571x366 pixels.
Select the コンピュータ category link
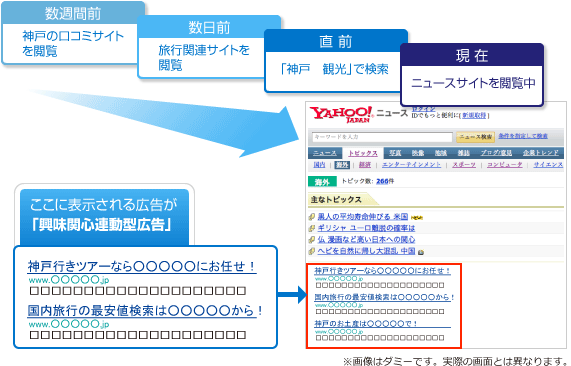coord(505,165)
